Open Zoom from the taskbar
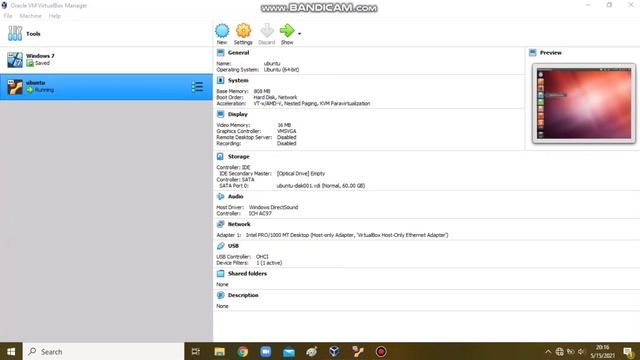Screen dimensions: 640x360 pyautogui.click(x=266, y=351)
